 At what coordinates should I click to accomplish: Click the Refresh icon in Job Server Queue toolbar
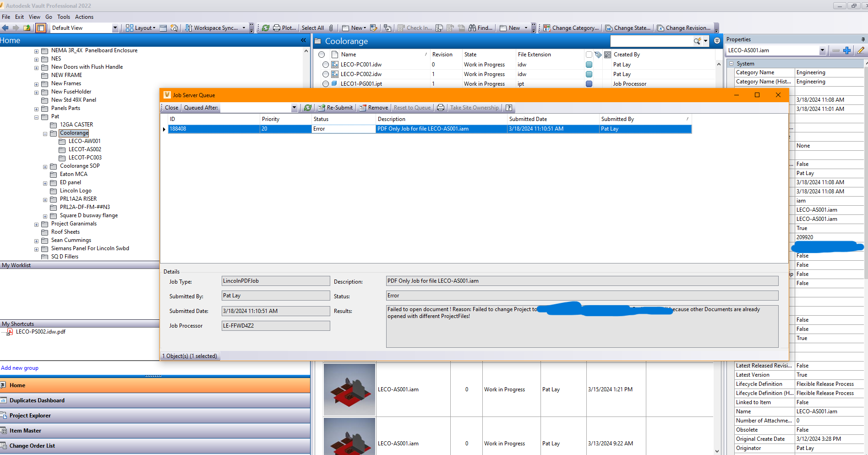tap(307, 107)
